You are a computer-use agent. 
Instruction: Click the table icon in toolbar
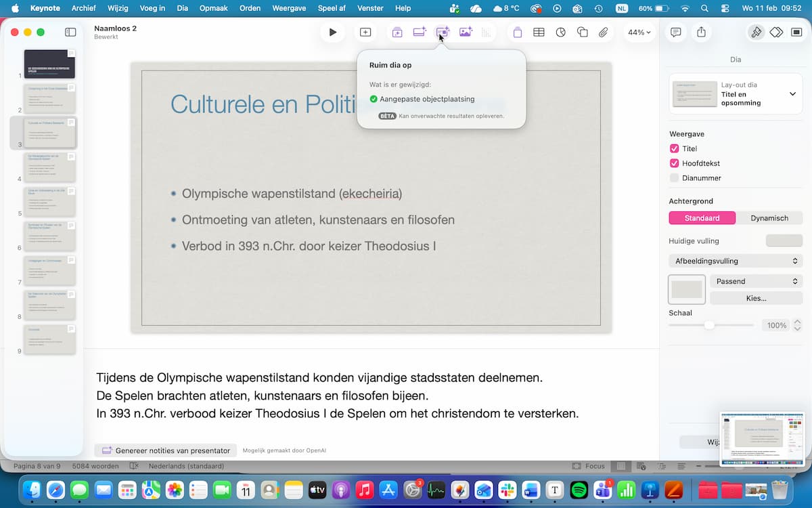[539, 32]
